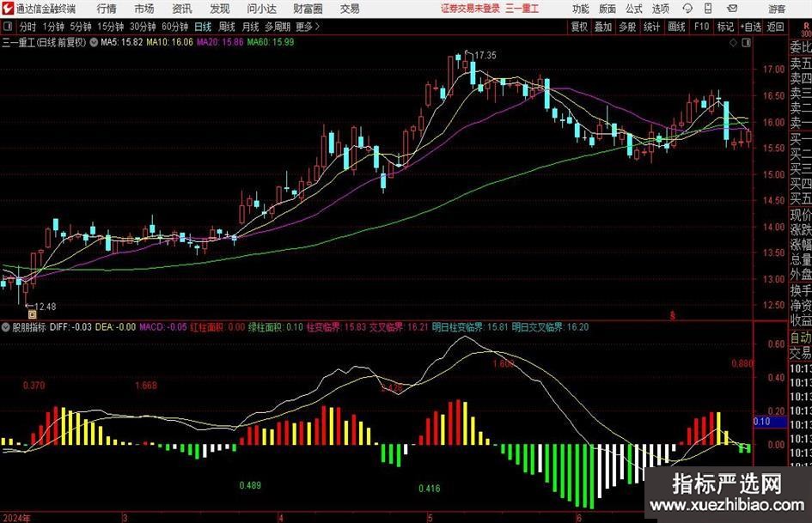This screenshot has height=523, width=812.
Task: Open the 问小达 menu
Action: 261,9
